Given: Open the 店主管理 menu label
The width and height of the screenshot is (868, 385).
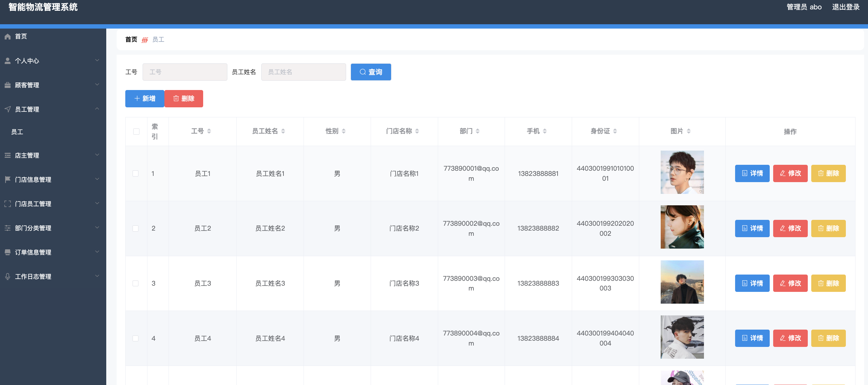Looking at the screenshot, I should pos(27,155).
